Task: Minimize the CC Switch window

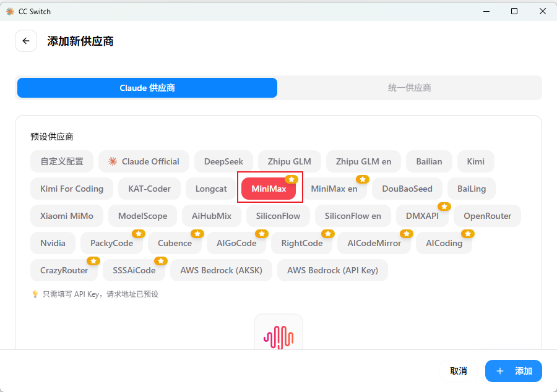Action: tap(486, 11)
